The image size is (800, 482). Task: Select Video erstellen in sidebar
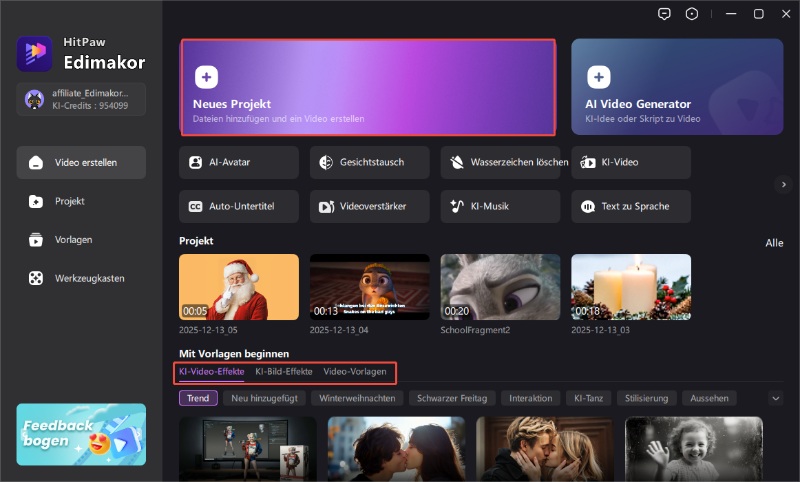pos(81,163)
